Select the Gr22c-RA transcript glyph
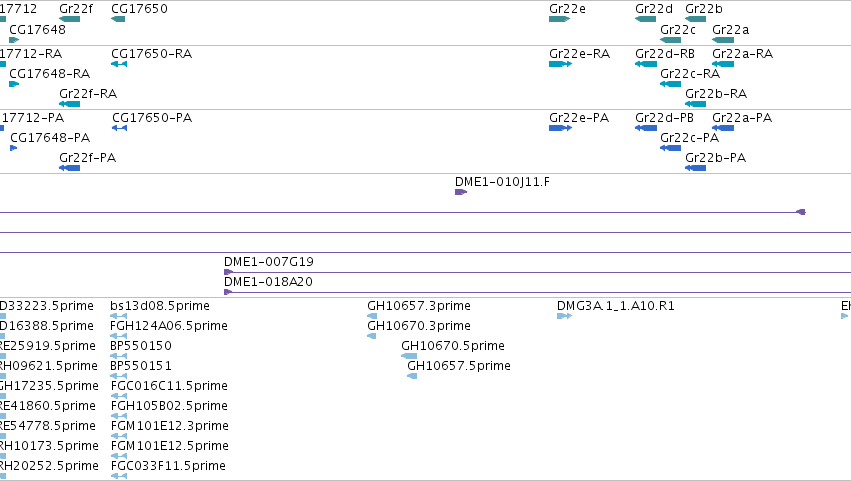This screenshot has height=481, width=851. pos(670,84)
